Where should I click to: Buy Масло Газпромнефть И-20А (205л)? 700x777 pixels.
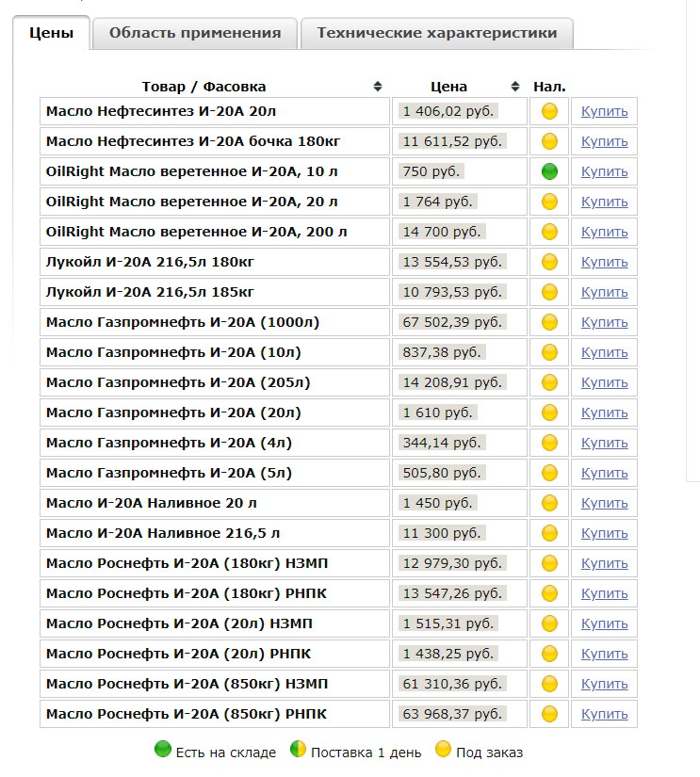(604, 382)
